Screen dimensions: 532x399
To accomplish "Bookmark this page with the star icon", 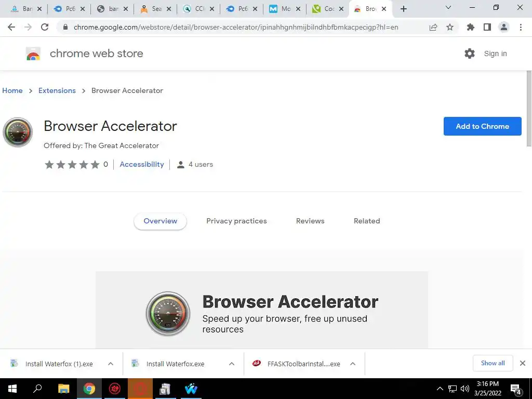I will tap(450, 27).
